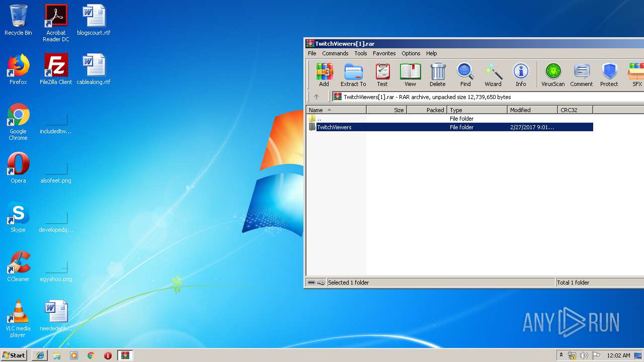The width and height of the screenshot is (644, 362).
Task: Open the Tools menu
Action: pyautogui.click(x=361, y=53)
